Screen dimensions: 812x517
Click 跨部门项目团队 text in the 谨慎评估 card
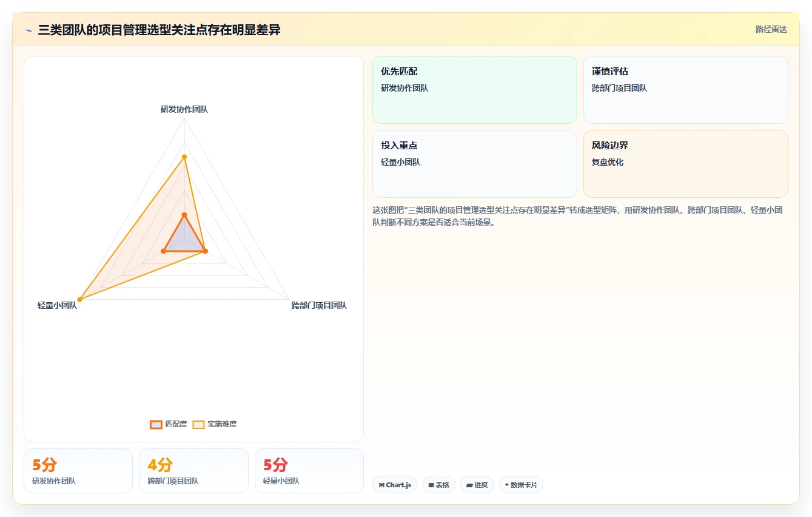619,88
